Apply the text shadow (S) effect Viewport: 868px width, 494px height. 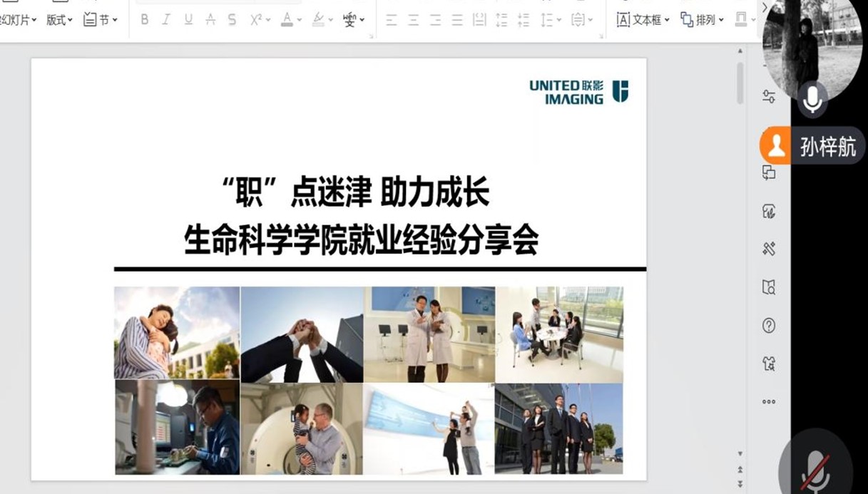coord(232,20)
